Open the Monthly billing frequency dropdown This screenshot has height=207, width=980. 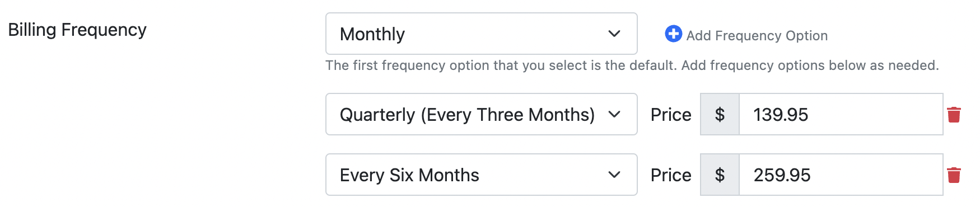[482, 34]
